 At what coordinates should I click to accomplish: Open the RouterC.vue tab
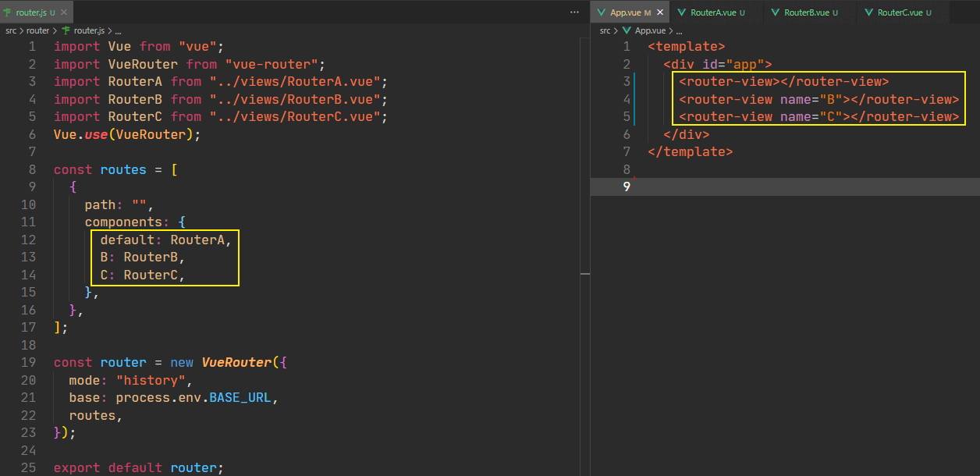(904, 12)
